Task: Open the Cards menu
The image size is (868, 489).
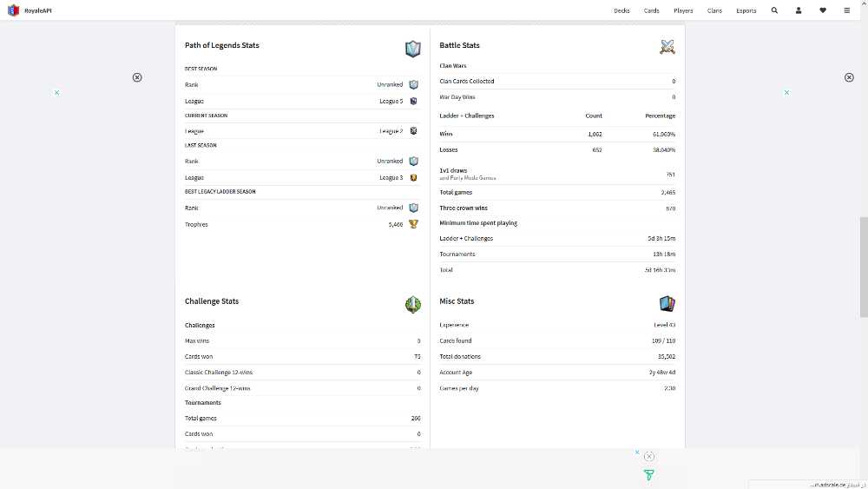Action: tap(652, 10)
